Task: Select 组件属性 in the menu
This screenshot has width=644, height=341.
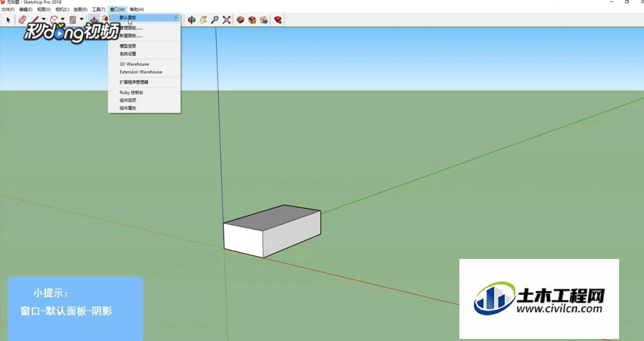Action: click(145, 108)
